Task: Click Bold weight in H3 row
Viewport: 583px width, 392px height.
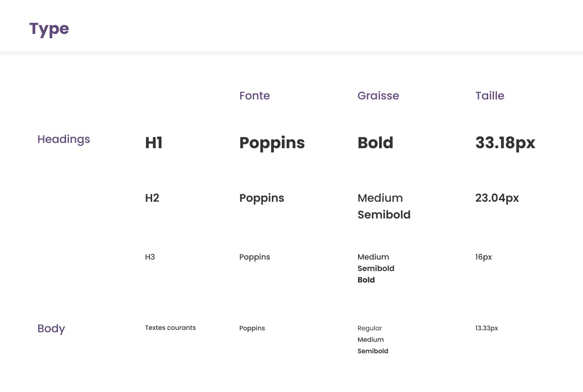Action: 366,280
